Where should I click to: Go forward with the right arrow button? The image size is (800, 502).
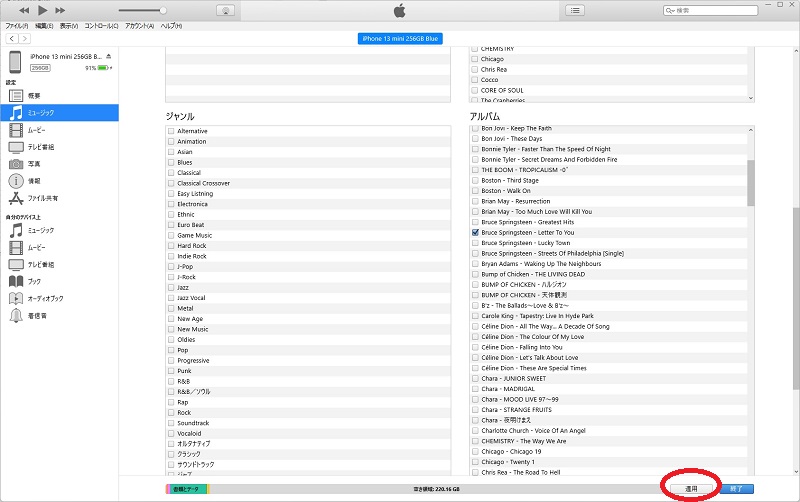coord(24,38)
